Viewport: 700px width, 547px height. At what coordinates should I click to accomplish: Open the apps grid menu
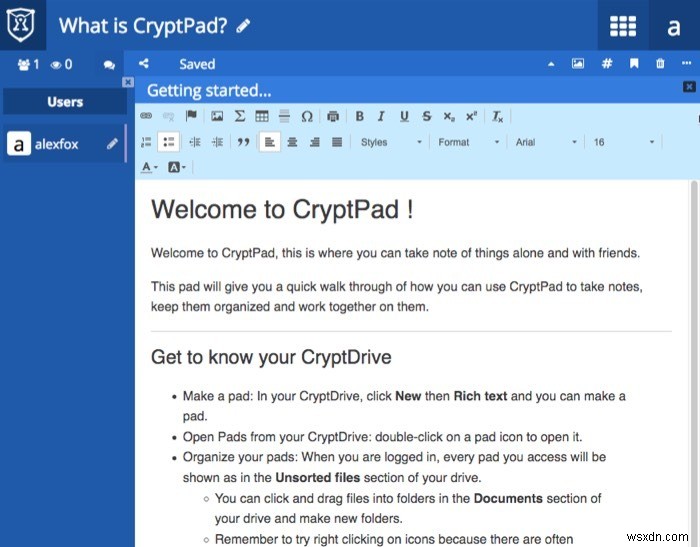click(x=623, y=26)
